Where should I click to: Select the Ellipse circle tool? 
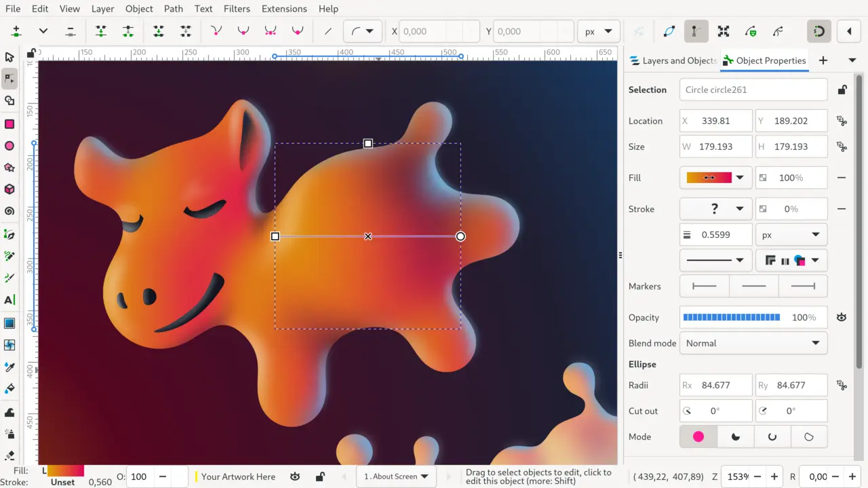9,146
